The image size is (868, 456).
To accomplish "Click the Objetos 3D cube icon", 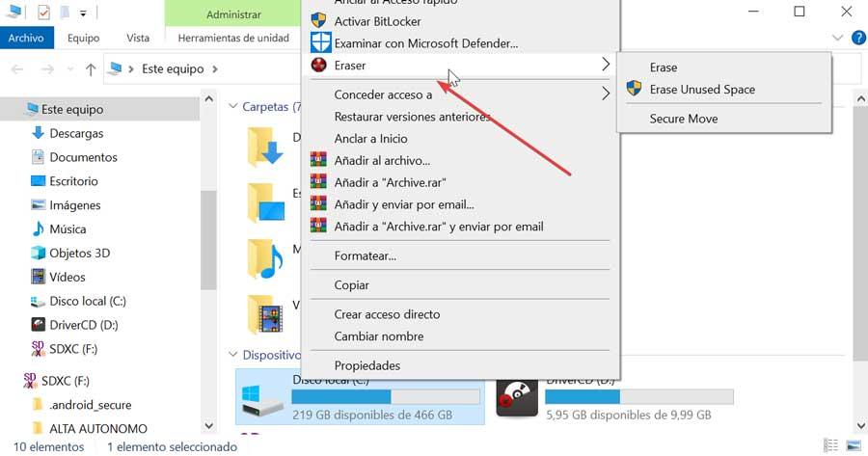I will pos(38,253).
